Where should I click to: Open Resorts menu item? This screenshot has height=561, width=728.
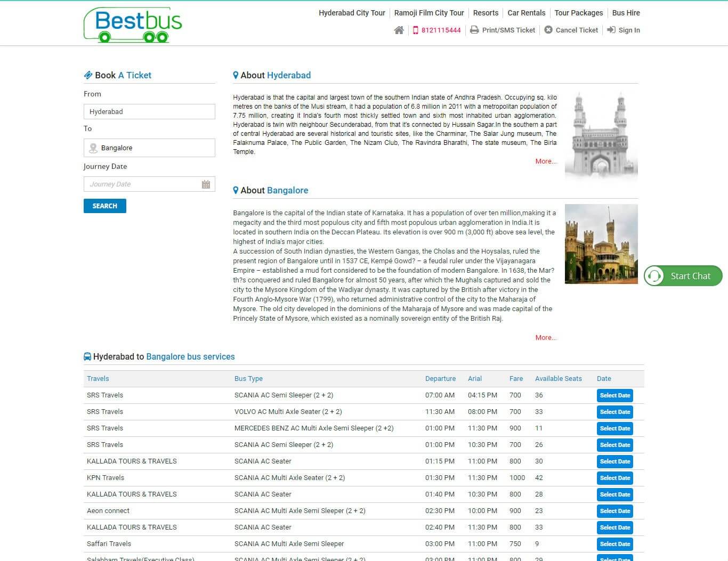point(486,13)
